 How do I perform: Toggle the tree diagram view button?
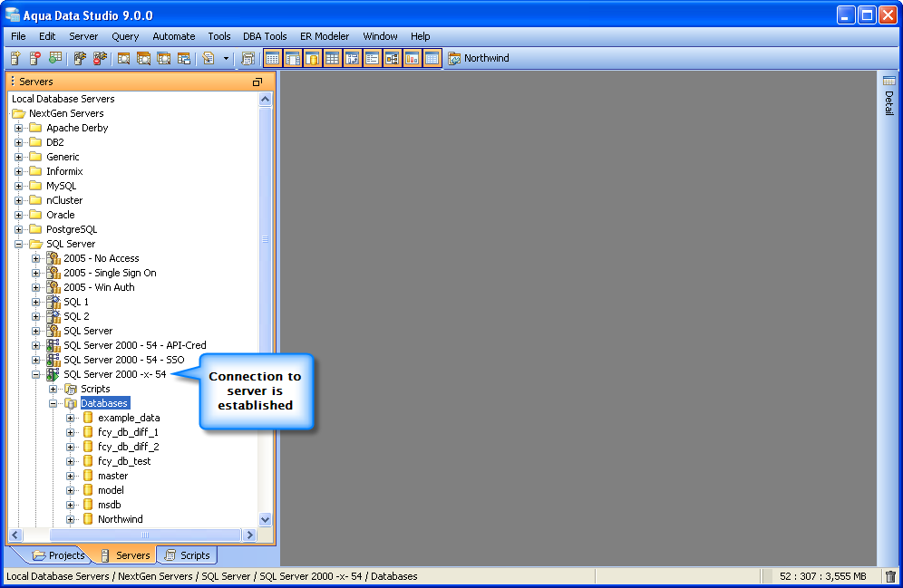coord(393,58)
